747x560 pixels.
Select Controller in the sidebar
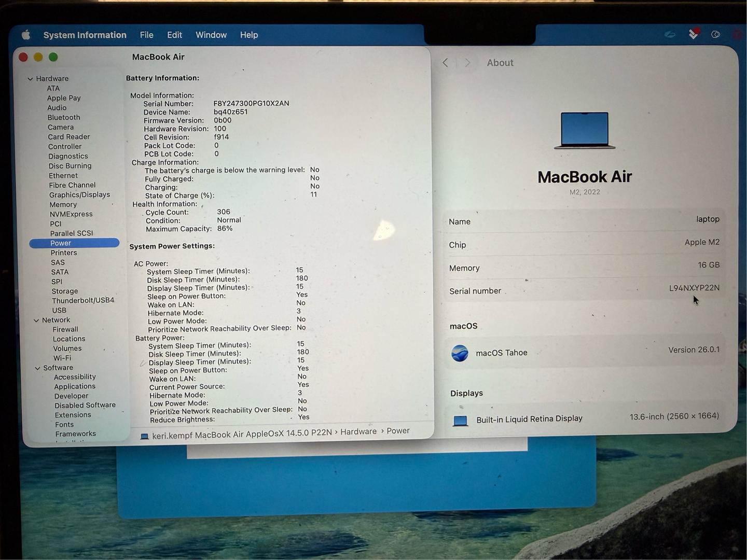pyautogui.click(x=65, y=147)
